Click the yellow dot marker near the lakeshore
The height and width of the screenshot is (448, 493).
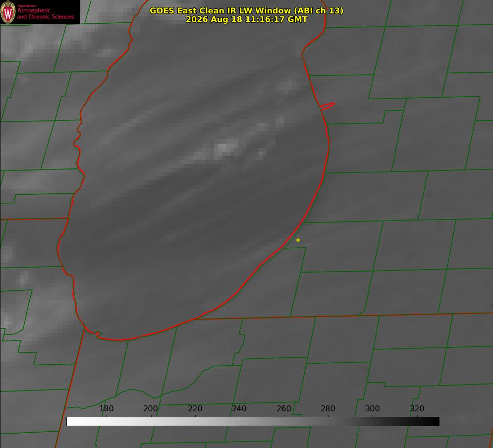coord(298,240)
